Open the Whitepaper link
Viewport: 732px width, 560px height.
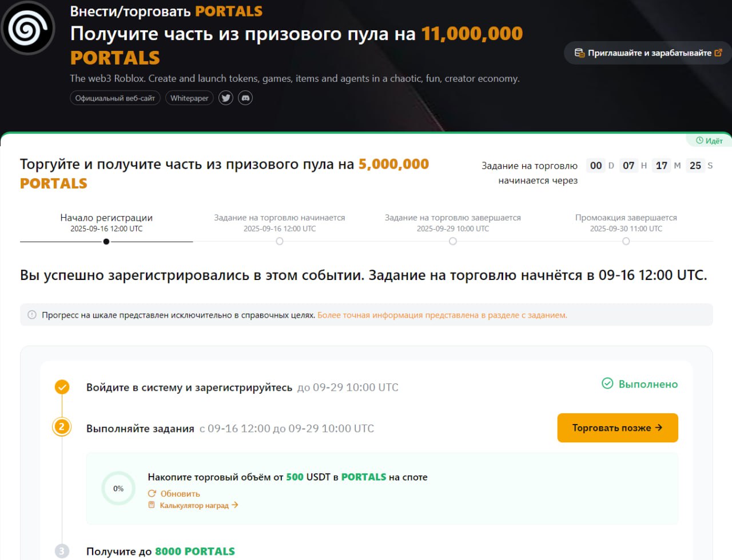click(189, 98)
